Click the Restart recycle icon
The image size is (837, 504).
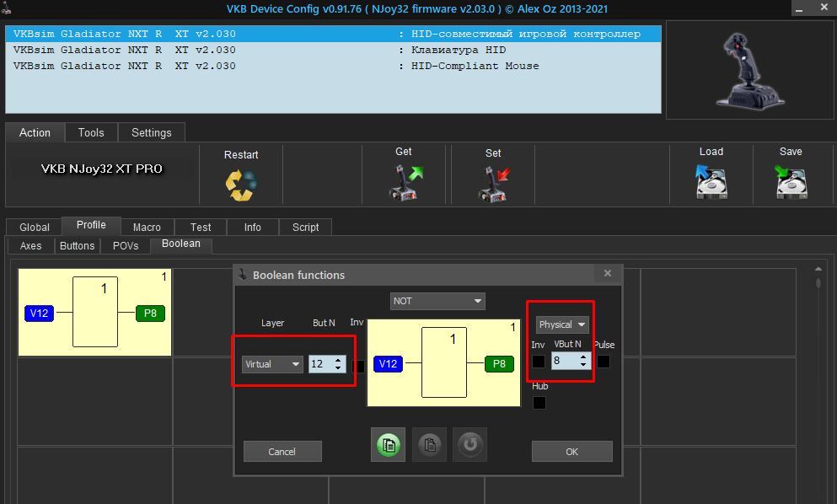point(241,185)
